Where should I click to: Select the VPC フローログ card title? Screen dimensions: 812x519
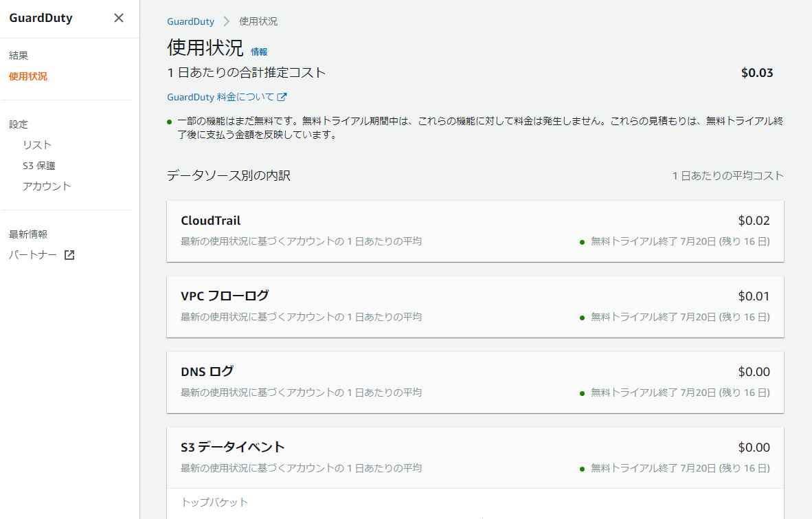click(225, 296)
